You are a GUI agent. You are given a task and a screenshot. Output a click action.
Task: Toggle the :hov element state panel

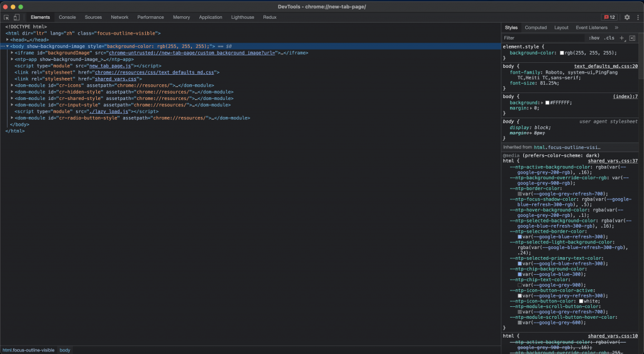point(594,38)
